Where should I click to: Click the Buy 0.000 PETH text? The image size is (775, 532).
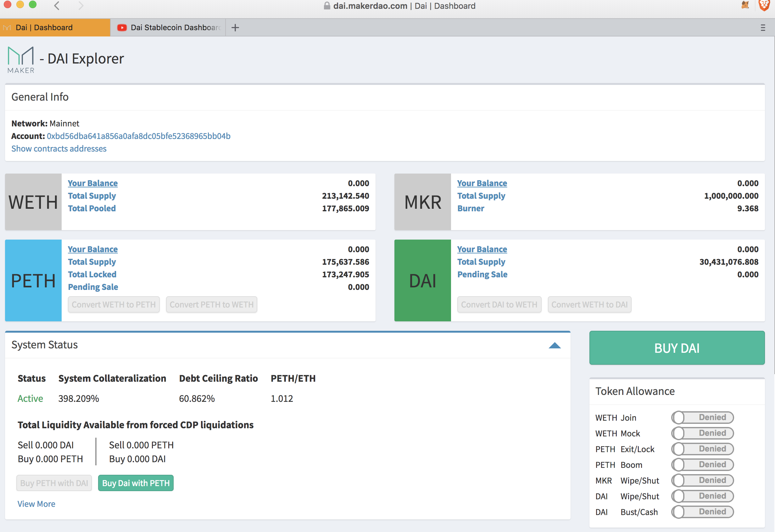[50, 459]
